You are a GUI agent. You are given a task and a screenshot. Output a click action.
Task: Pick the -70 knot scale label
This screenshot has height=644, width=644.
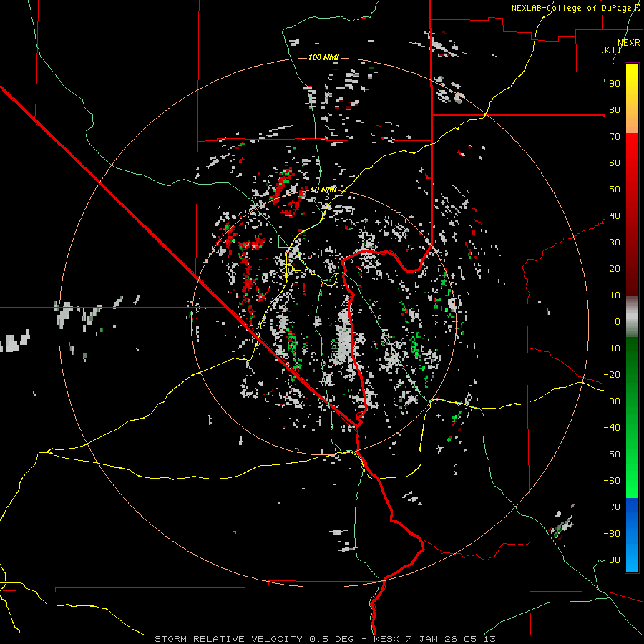pyautogui.click(x=612, y=507)
